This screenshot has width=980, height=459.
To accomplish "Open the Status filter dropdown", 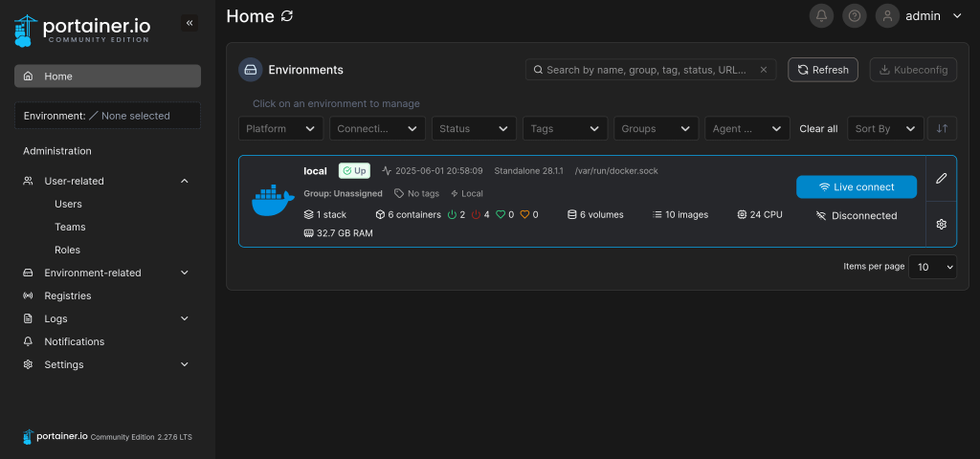I will tap(474, 129).
